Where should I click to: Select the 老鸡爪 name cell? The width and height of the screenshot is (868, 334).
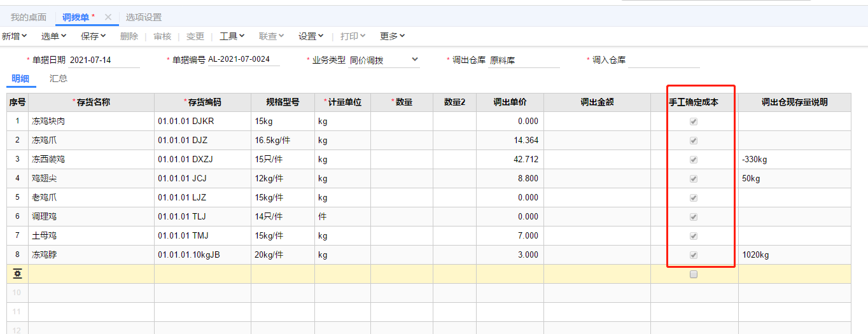92,198
